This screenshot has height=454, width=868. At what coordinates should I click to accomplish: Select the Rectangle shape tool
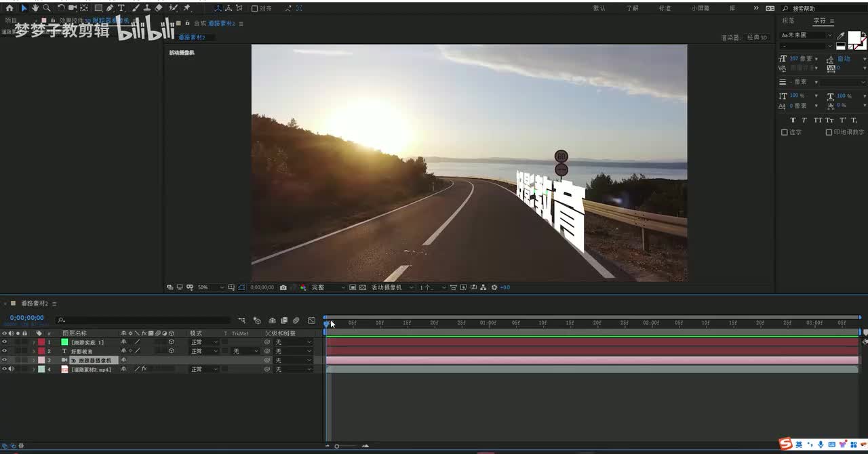[x=98, y=8]
